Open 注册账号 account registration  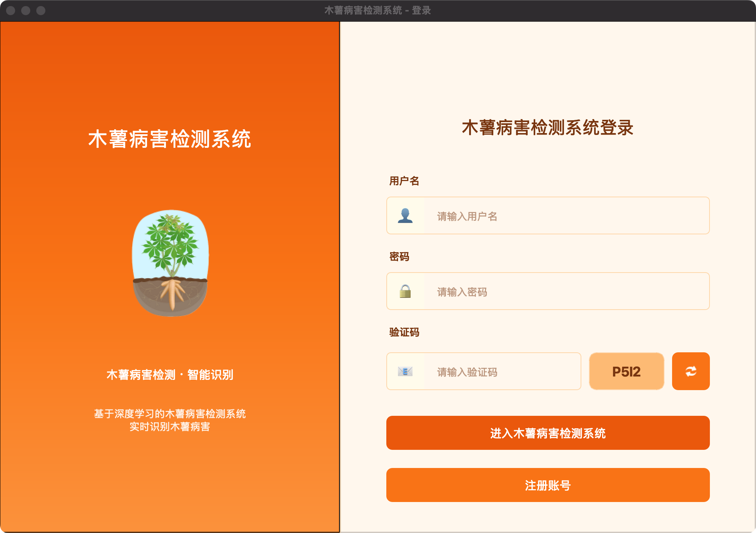click(548, 485)
